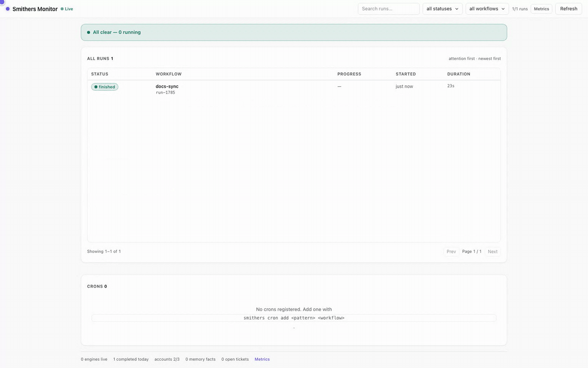
Task: Click the just now started cell
Action: coord(404,86)
